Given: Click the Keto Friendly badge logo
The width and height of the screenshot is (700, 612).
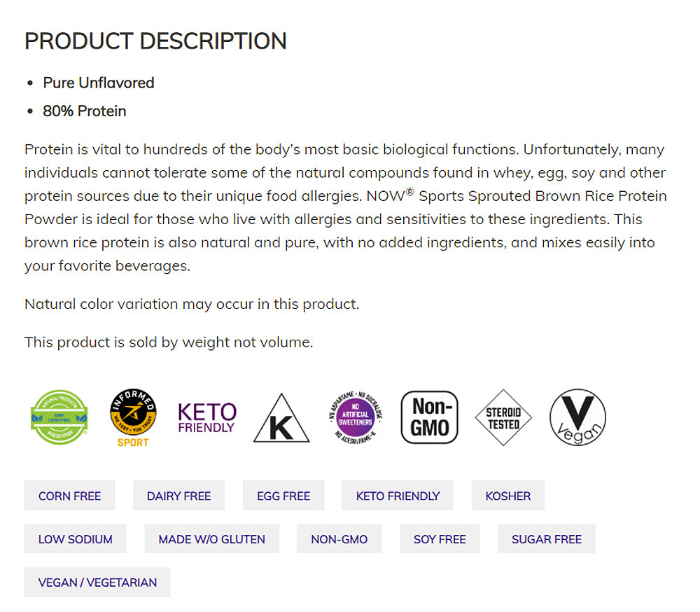Looking at the screenshot, I should [206, 416].
